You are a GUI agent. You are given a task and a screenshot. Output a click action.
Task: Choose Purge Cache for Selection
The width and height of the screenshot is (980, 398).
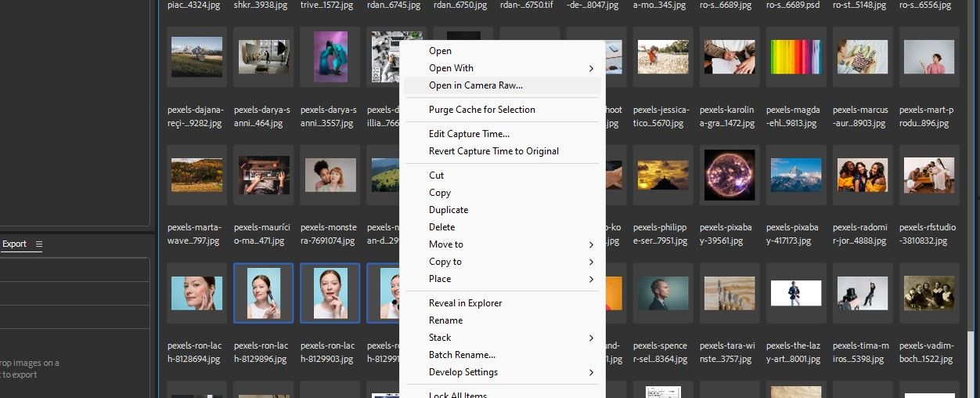pos(481,110)
